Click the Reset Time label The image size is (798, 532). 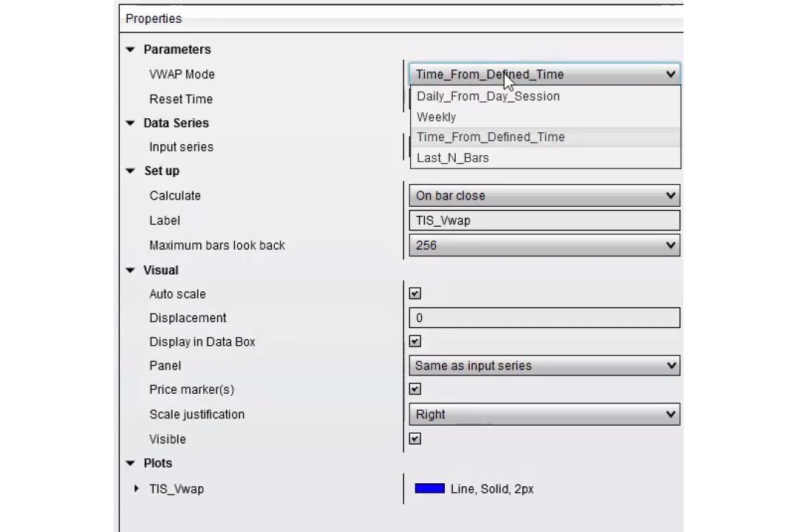[181, 99]
